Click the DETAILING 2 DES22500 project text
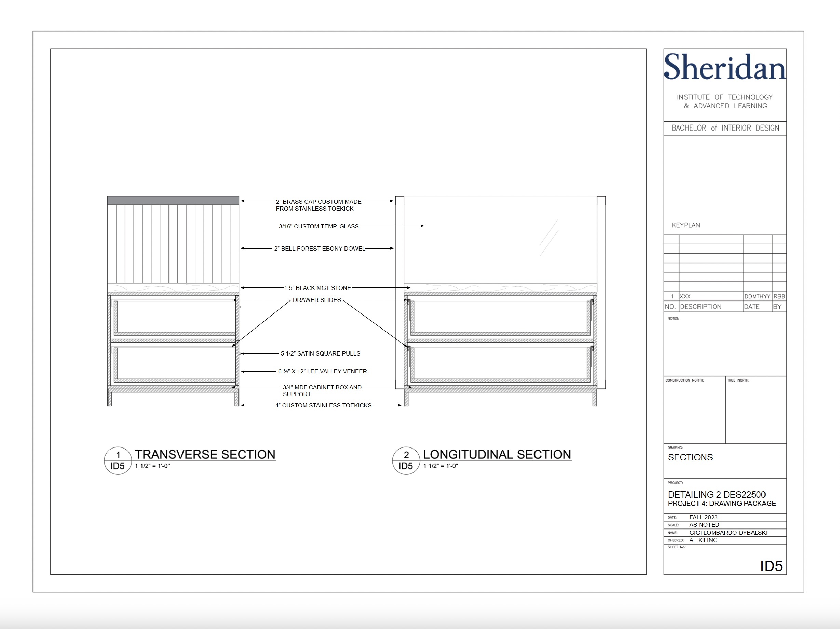The image size is (840, 629). (x=717, y=494)
